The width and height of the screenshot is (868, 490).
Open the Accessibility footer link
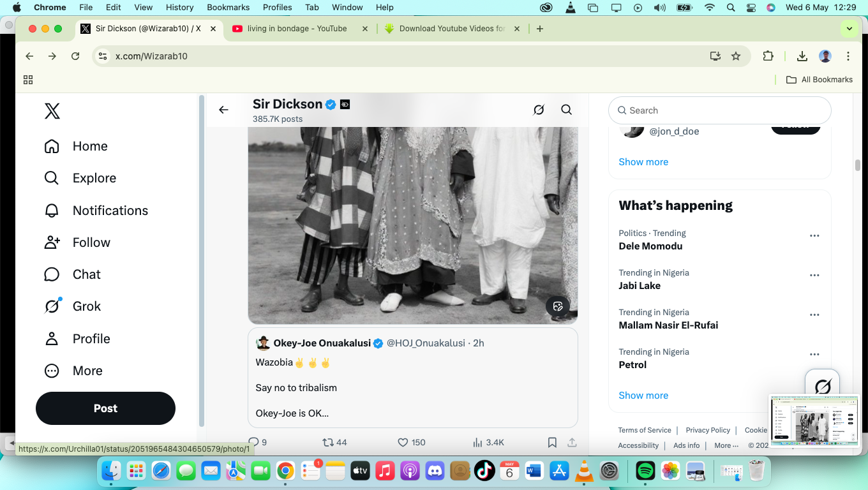click(638, 445)
